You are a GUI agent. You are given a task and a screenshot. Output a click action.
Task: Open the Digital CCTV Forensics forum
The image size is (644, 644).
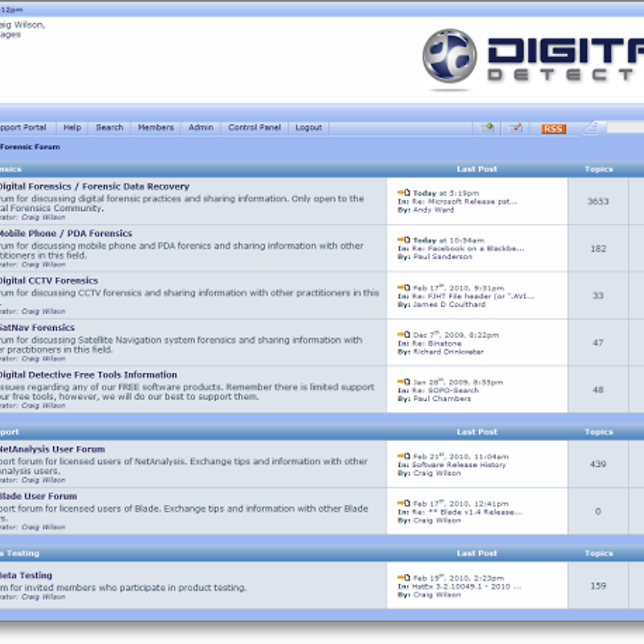48,281
